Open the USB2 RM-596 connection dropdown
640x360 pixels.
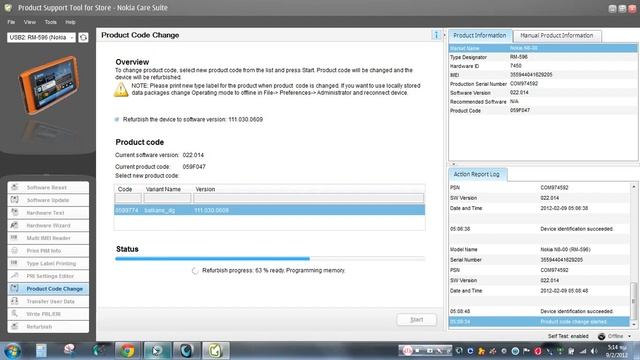tap(41, 38)
